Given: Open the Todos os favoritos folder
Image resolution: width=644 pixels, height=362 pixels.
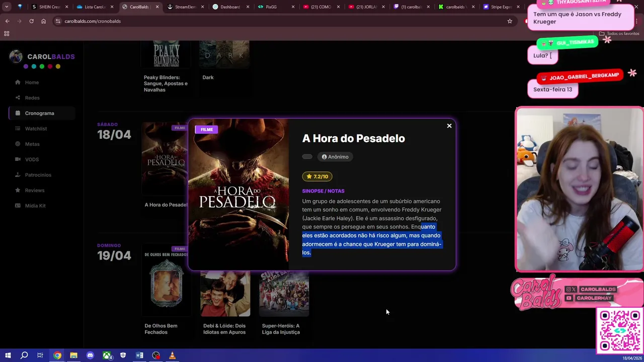Looking at the screenshot, I should pyautogui.click(x=619, y=34).
